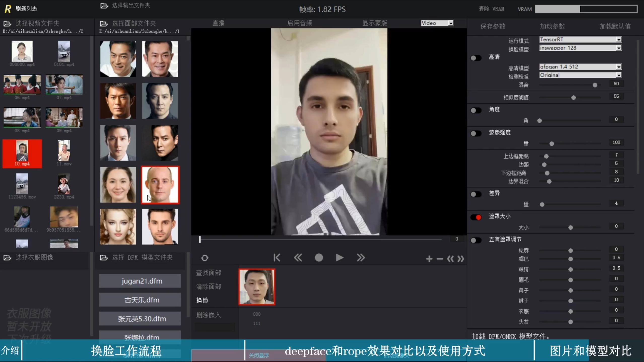
Task: Turn off the 遮罩大小 toggle
Action: point(476,217)
